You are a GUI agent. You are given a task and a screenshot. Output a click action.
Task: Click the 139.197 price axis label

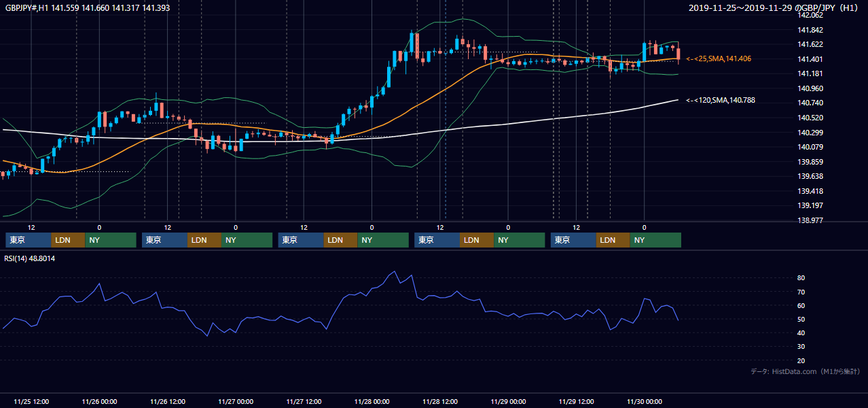tap(810, 205)
